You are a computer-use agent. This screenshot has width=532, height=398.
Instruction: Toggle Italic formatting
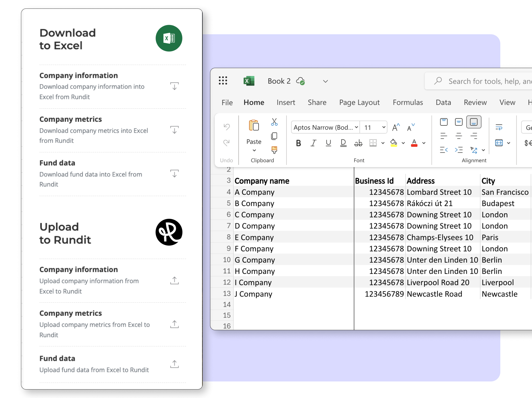[313, 143]
